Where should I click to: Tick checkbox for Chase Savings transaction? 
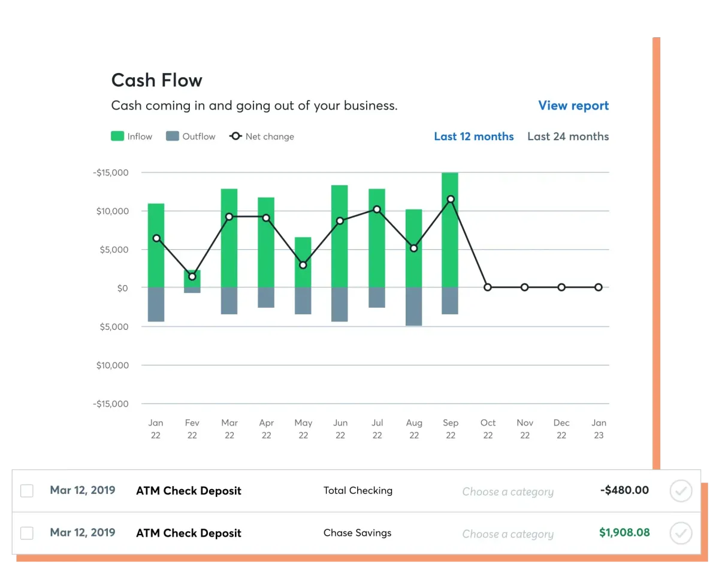click(x=27, y=533)
